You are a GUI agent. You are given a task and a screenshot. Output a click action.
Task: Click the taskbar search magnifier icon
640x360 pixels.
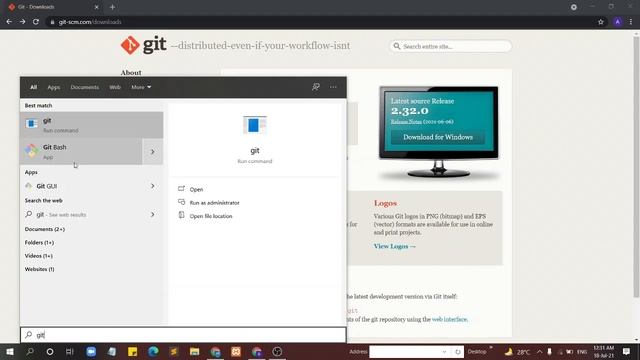tap(30, 352)
